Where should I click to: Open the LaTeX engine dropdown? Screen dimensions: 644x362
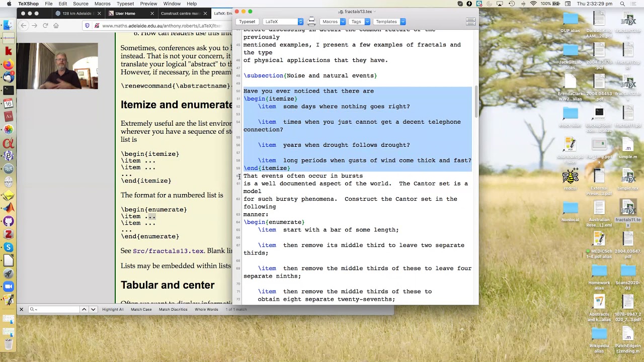tap(283, 22)
